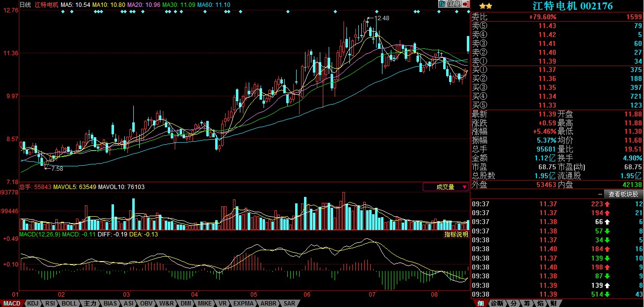
Task: Click the 信息 info button
Action: [x=454, y=4]
